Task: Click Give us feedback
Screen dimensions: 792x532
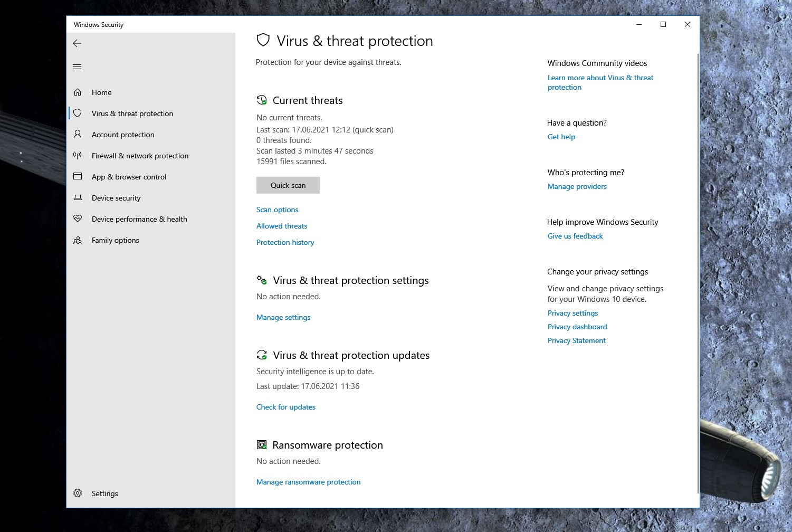Action: coord(575,236)
